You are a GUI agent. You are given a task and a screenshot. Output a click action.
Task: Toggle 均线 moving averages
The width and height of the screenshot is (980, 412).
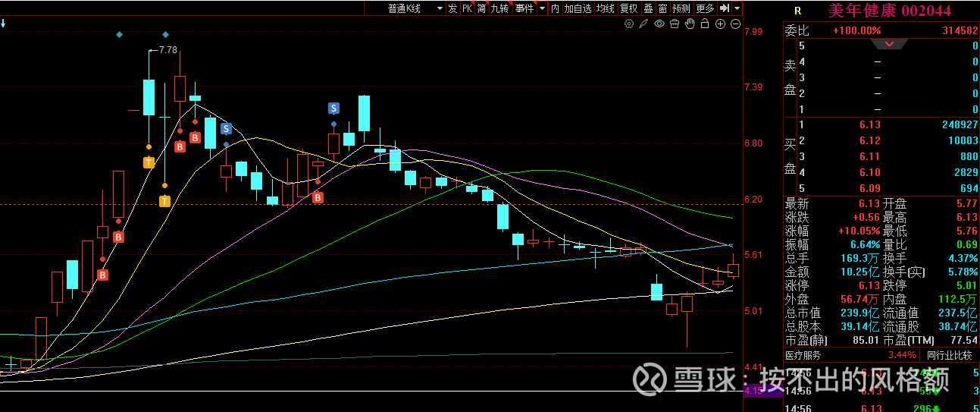606,8
